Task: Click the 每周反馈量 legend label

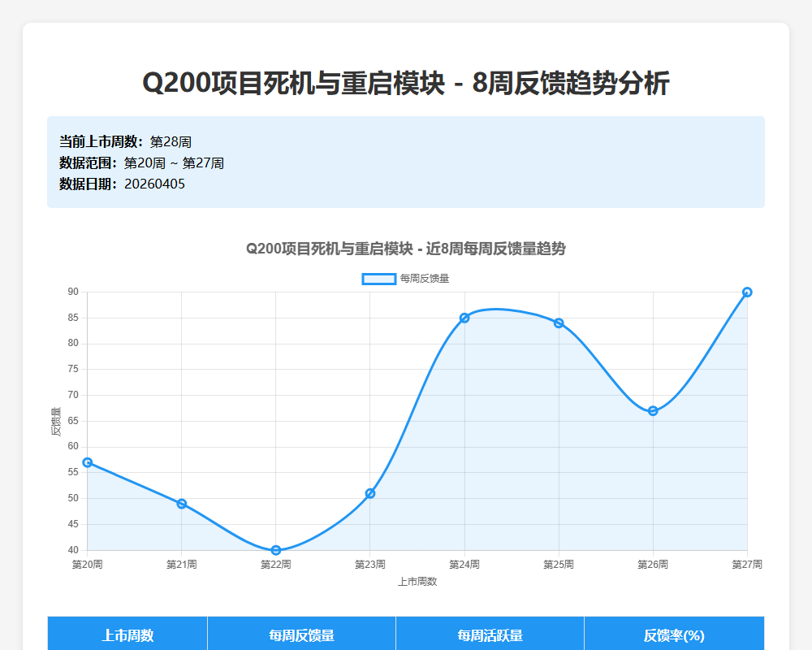Action: click(x=425, y=279)
